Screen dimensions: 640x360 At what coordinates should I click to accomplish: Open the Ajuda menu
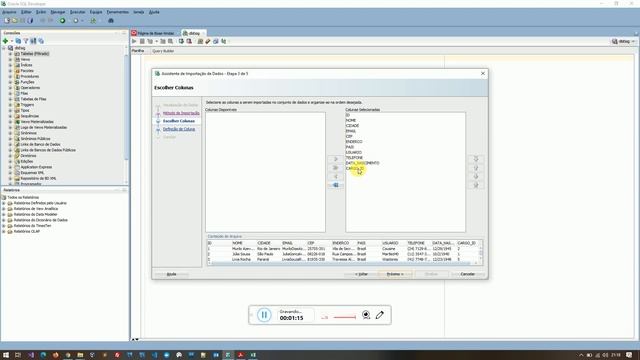pos(154,12)
